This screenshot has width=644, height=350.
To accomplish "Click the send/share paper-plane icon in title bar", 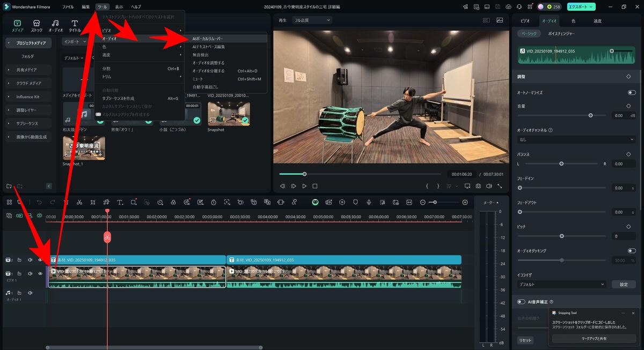I will (x=465, y=6).
